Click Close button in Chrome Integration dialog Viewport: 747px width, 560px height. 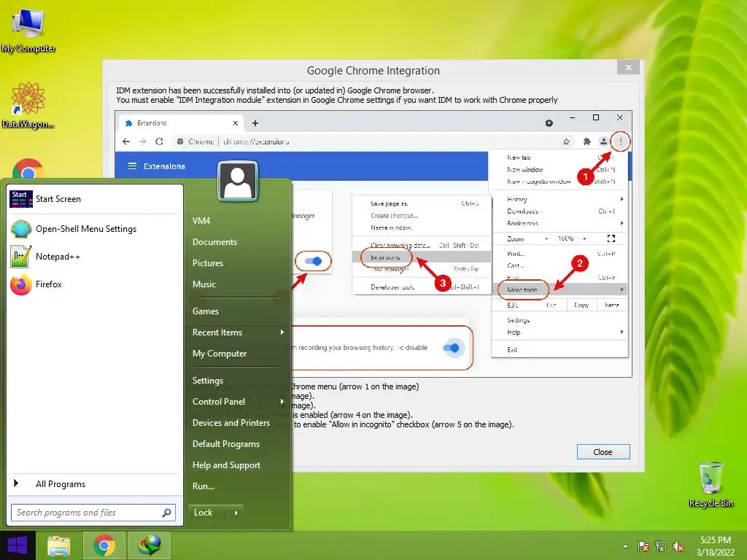click(x=603, y=452)
